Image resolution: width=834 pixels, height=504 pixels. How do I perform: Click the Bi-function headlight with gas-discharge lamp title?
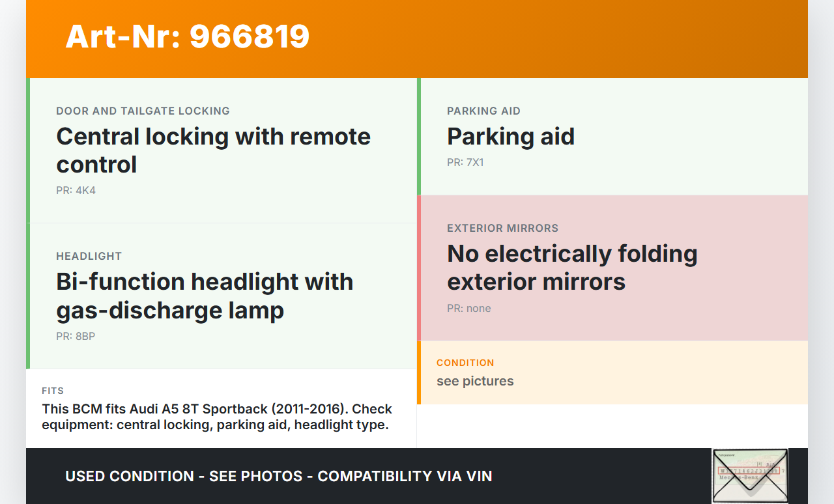[205, 296]
